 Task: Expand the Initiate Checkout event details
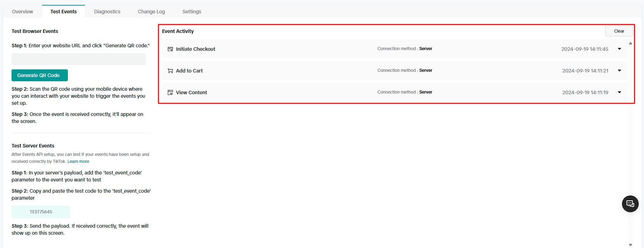(x=620, y=49)
